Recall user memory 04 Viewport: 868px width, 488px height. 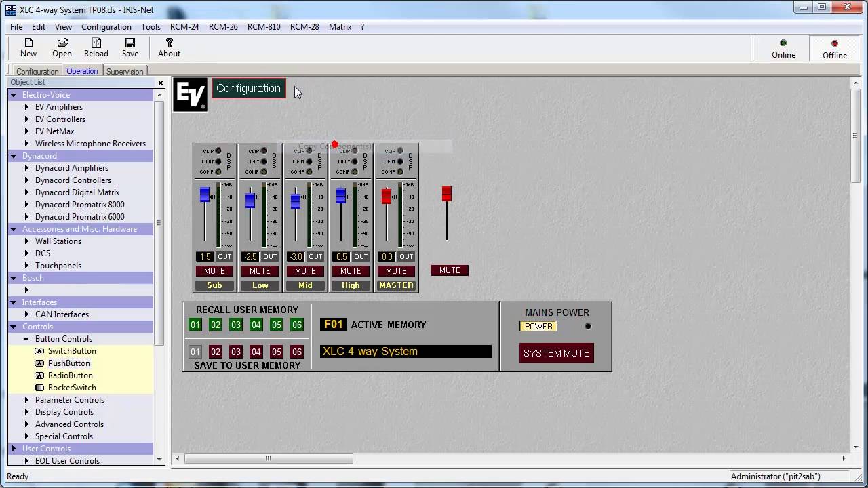(256, 325)
